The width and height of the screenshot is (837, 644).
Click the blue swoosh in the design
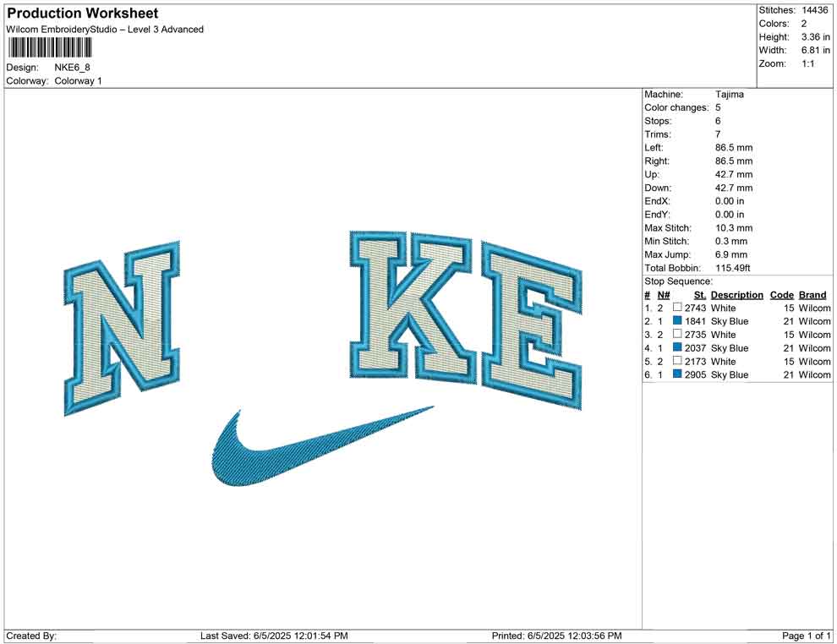[323, 447]
